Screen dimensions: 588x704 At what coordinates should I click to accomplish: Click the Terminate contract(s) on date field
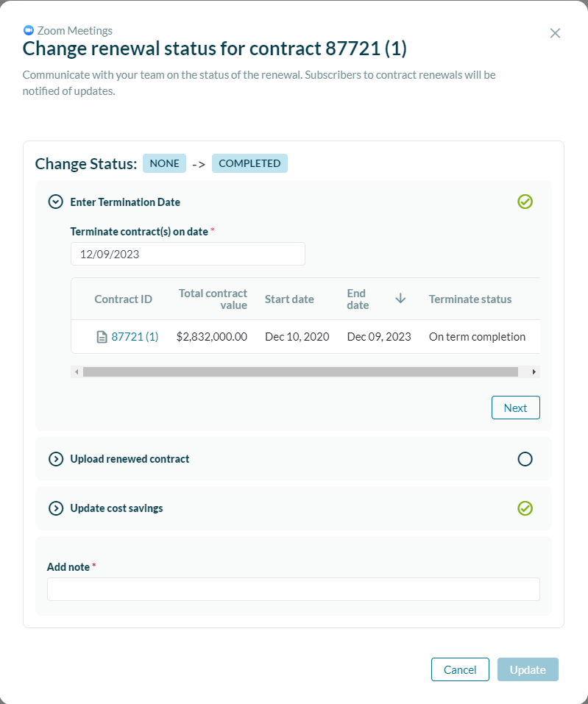pyautogui.click(x=188, y=254)
